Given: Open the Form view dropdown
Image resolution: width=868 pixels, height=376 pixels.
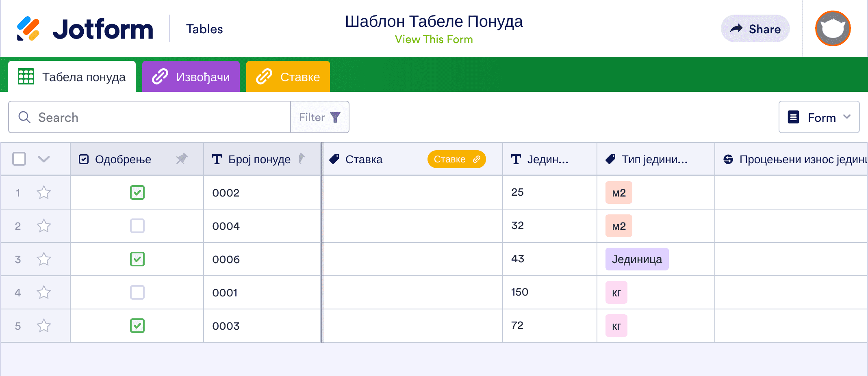Looking at the screenshot, I should [818, 117].
